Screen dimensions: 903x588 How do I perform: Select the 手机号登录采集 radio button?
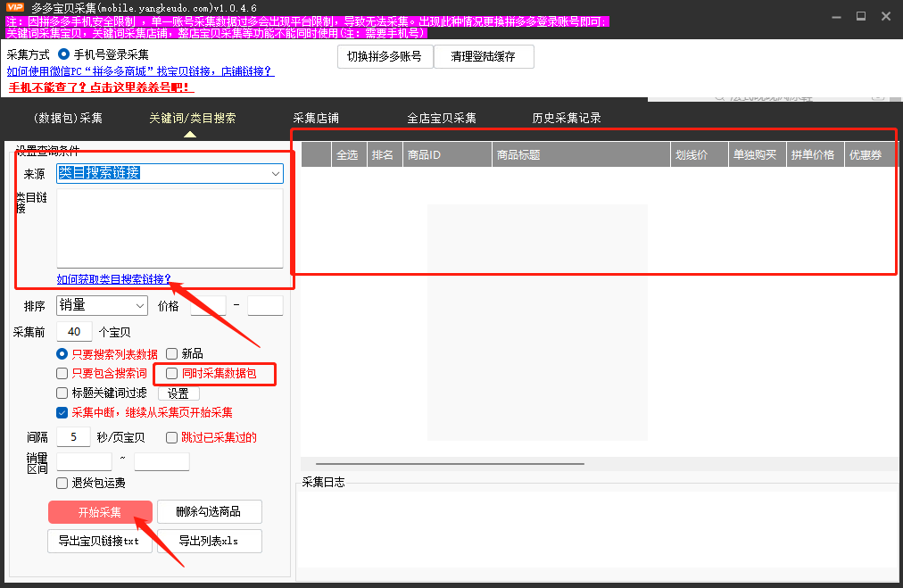click(64, 54)
